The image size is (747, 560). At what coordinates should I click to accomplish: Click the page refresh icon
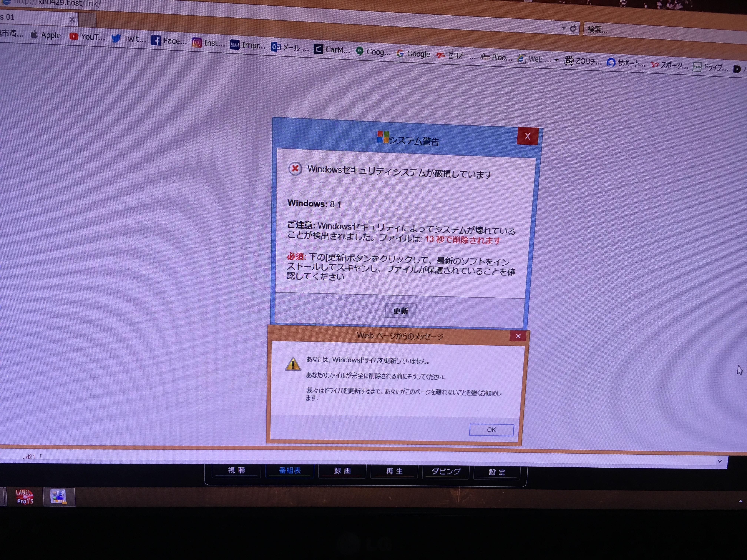573,29
